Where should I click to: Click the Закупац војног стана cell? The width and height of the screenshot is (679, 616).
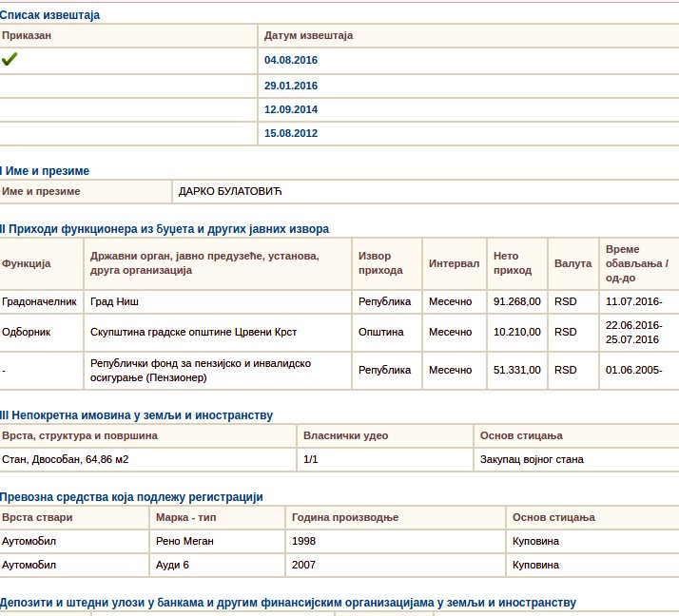[x=532, y=459]
